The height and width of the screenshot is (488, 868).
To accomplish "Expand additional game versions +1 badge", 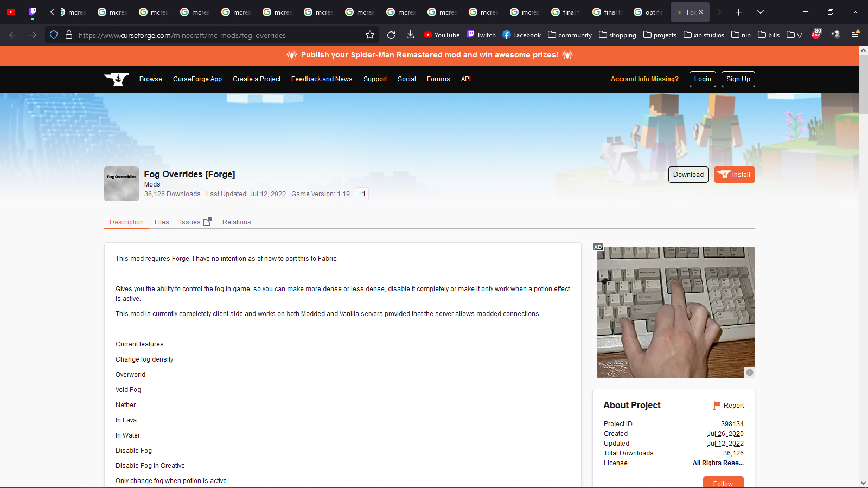I will (x=362, y=194).
